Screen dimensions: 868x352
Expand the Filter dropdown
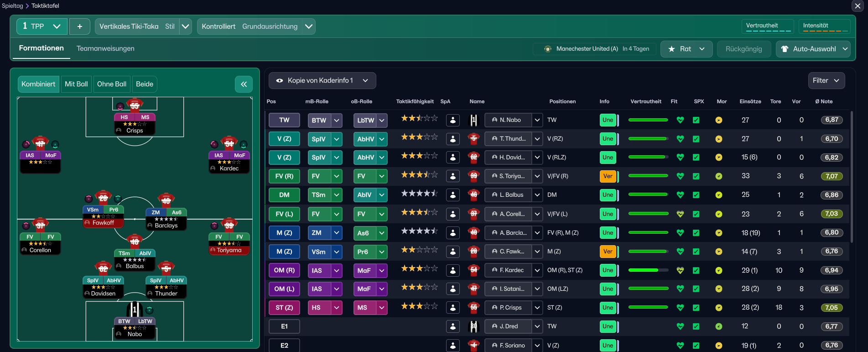[x=826, y=81]
